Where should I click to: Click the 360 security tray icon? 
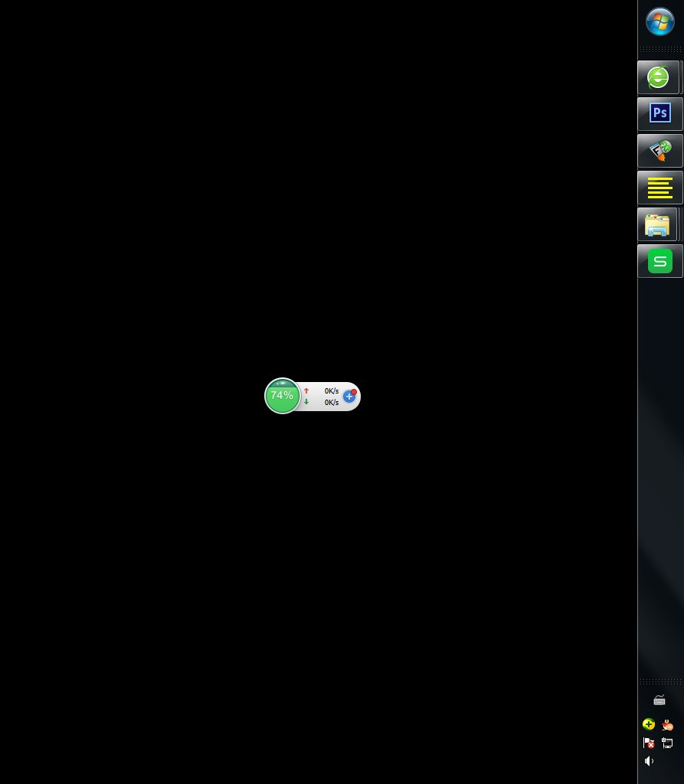point(649,724)
